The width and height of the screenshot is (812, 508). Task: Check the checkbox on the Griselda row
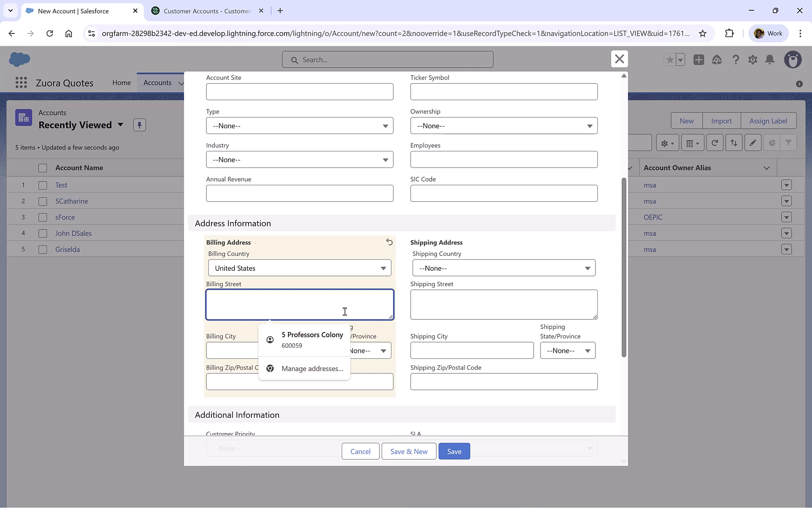click(x=42, y=249)
